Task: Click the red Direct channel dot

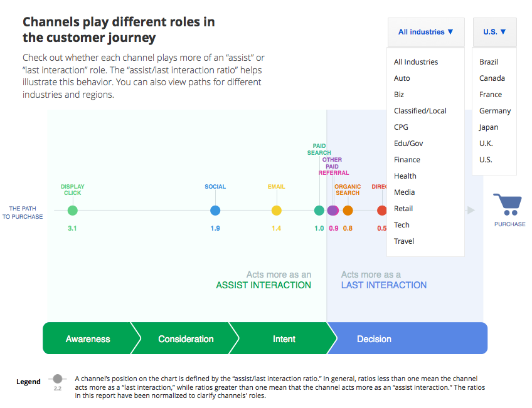Action: point(381,211)
